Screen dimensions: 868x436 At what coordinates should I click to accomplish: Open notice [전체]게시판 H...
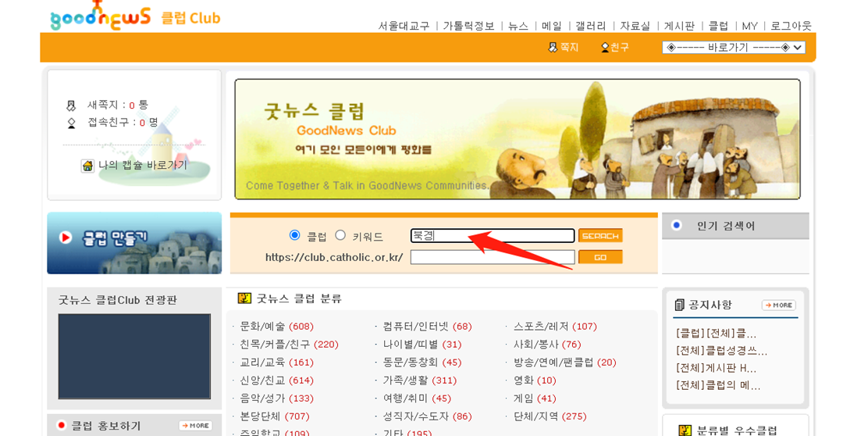pyautogui.click(x=716, y=368)
